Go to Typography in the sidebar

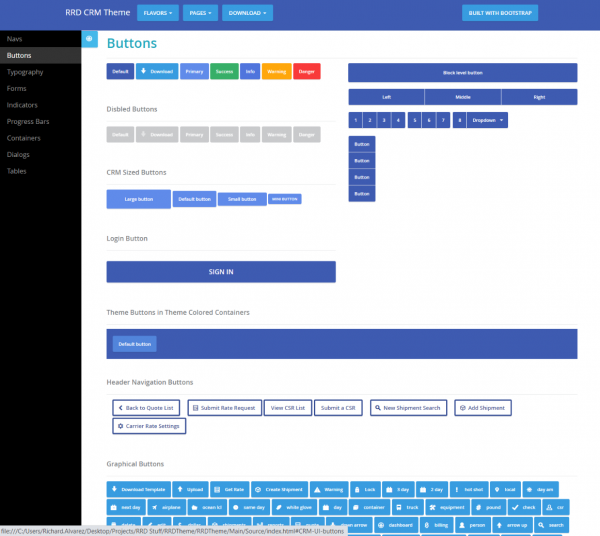(x=25, y=72)
